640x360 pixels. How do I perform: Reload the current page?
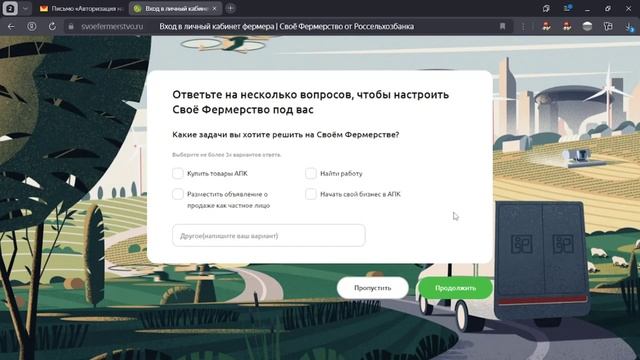click(x=52, y=27)
